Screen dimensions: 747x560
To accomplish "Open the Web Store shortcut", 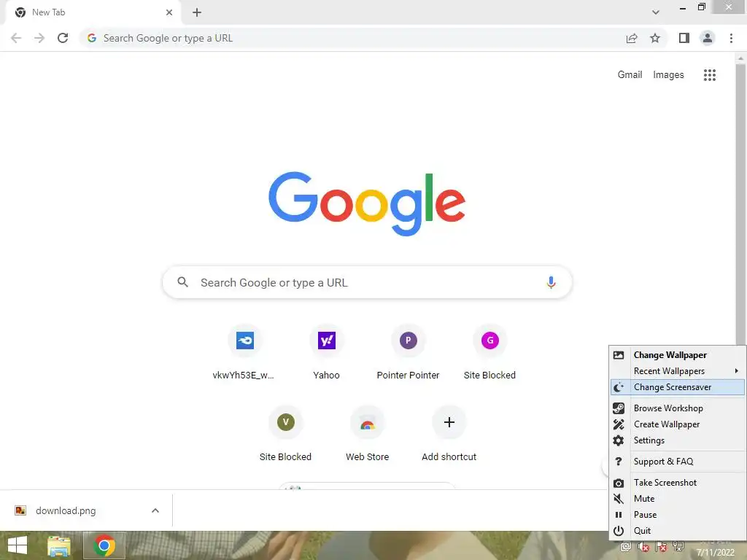I will (367, 434).
